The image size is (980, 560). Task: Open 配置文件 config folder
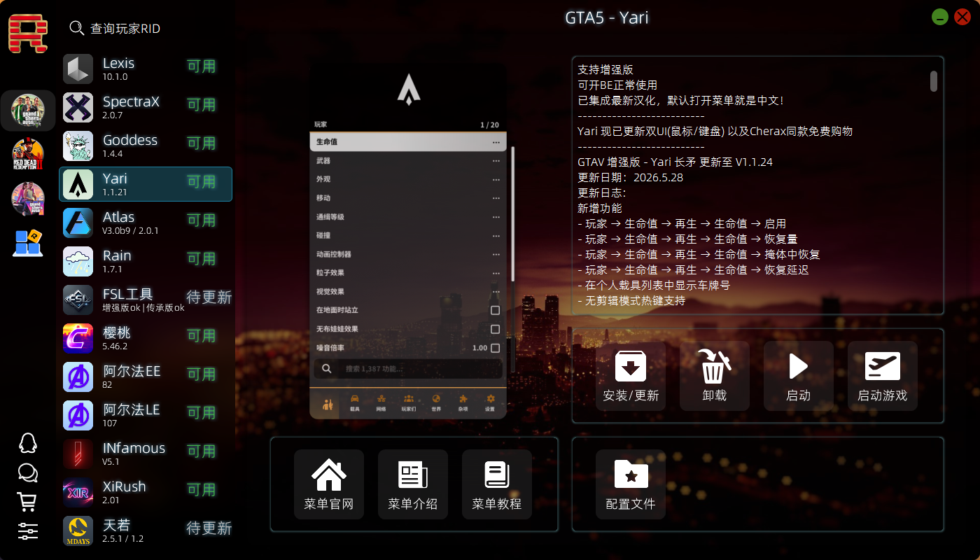(631, 484)
